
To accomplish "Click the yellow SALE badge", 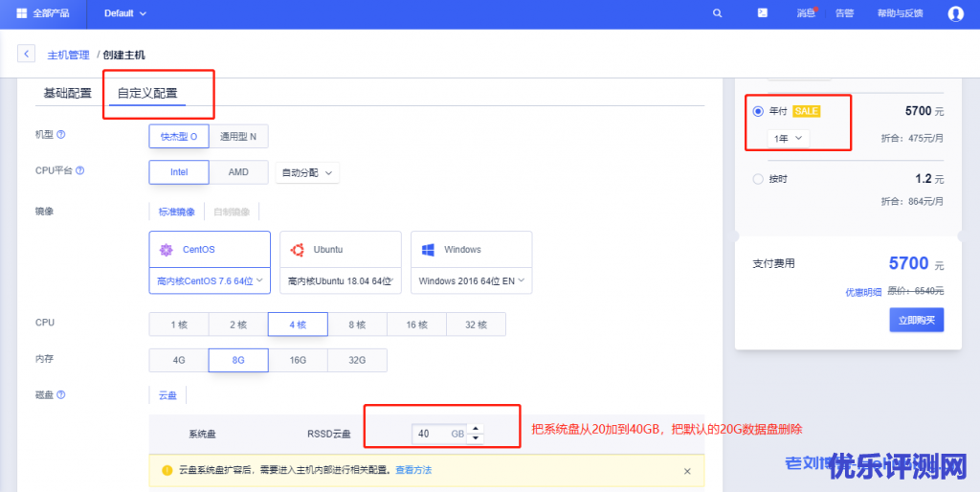I will tap(806, 111).
